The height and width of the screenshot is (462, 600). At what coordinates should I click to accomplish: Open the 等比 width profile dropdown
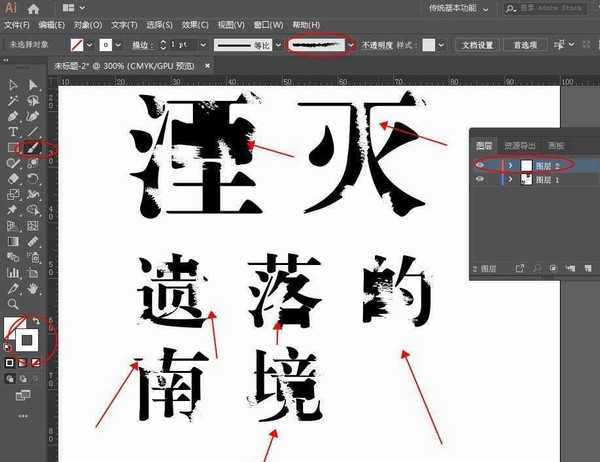(278, 45)
